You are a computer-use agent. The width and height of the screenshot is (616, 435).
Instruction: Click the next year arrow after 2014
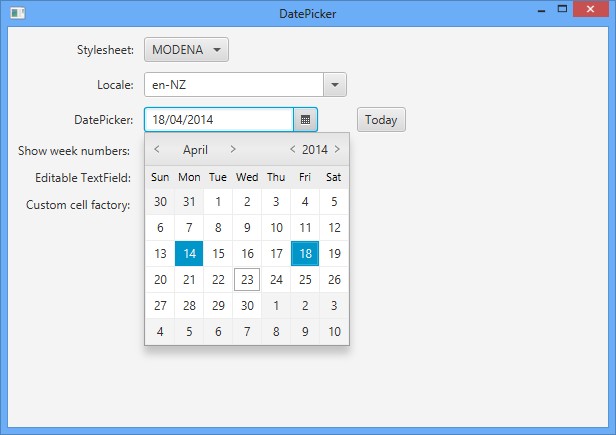(337, 149)
